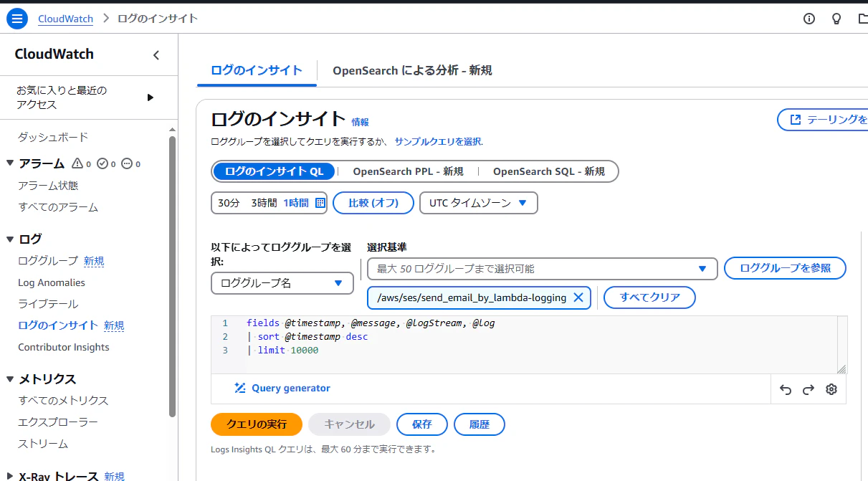Click サンプルクエリを選択 link

[x=438, y=142]
